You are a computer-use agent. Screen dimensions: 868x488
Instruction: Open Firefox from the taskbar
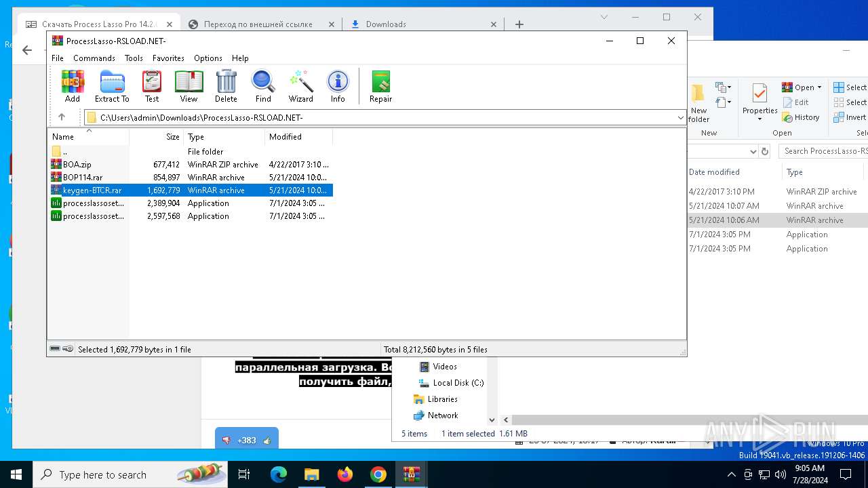345,474
